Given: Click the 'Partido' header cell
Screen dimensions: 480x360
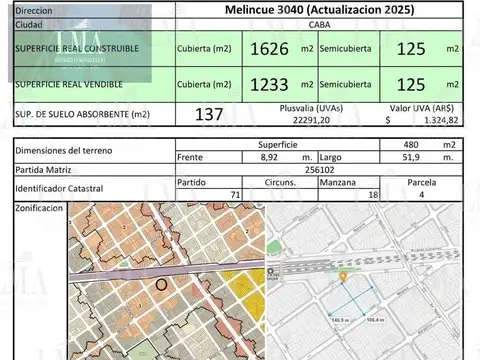Looking at the screenshot, I should pyautogui.click(x=209, y=183).
